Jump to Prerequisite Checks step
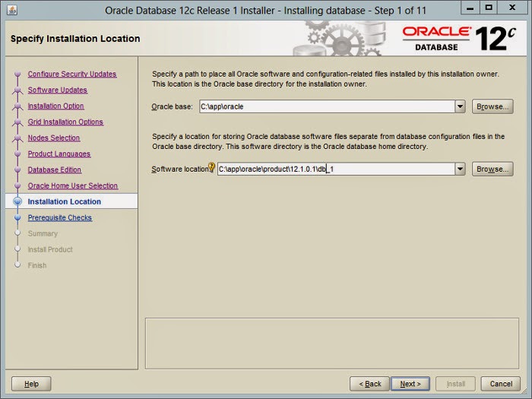The width and height of the screenshot is (532, 399). pyautogui.click(x=60, y=217)
